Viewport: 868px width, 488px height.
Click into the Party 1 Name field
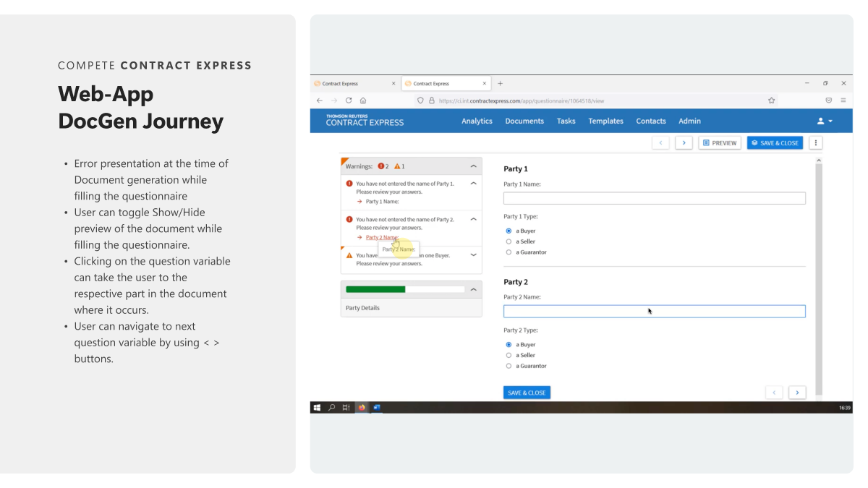[654, 198]
